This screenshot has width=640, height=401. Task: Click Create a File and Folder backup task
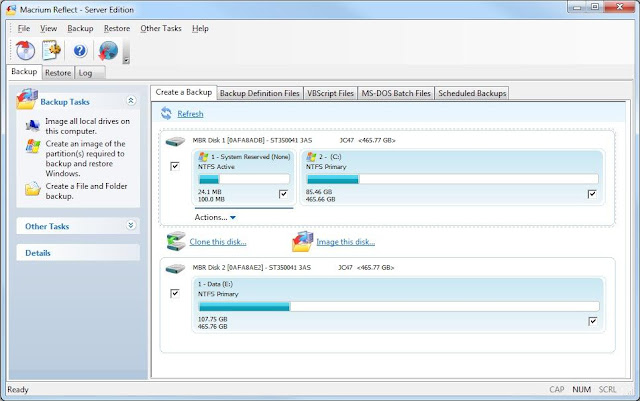click(x=86, y=191)
